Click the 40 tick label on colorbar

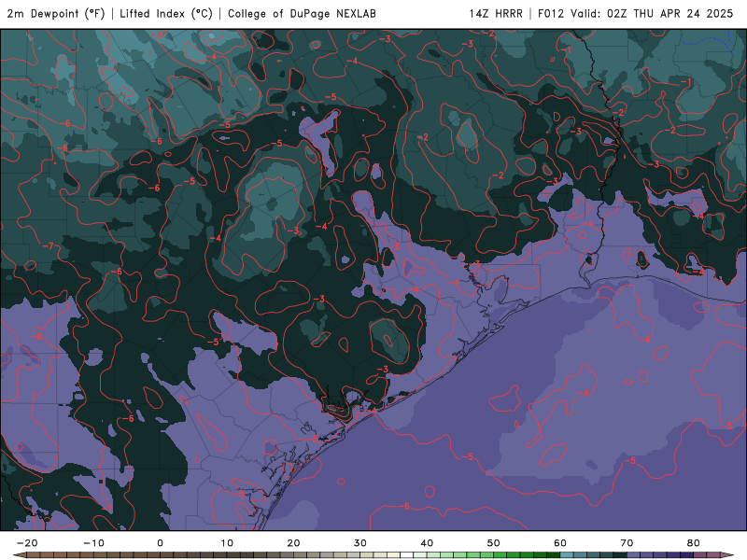click(427, 543)
